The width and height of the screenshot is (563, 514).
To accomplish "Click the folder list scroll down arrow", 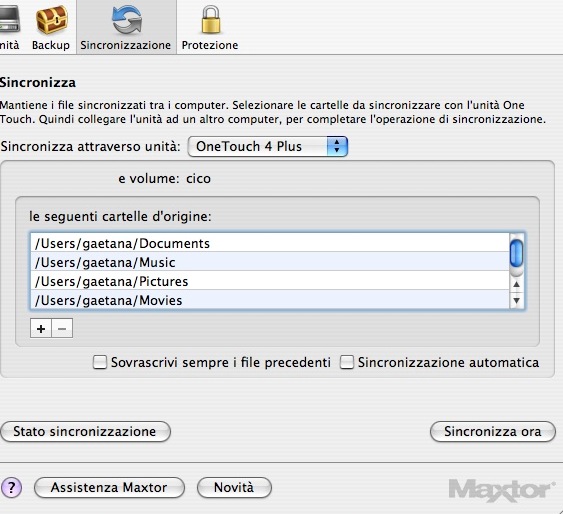I will (x=516, y=300).
